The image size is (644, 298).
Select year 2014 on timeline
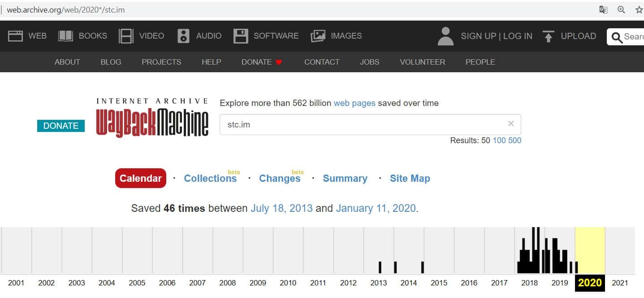tap(409, 283)
